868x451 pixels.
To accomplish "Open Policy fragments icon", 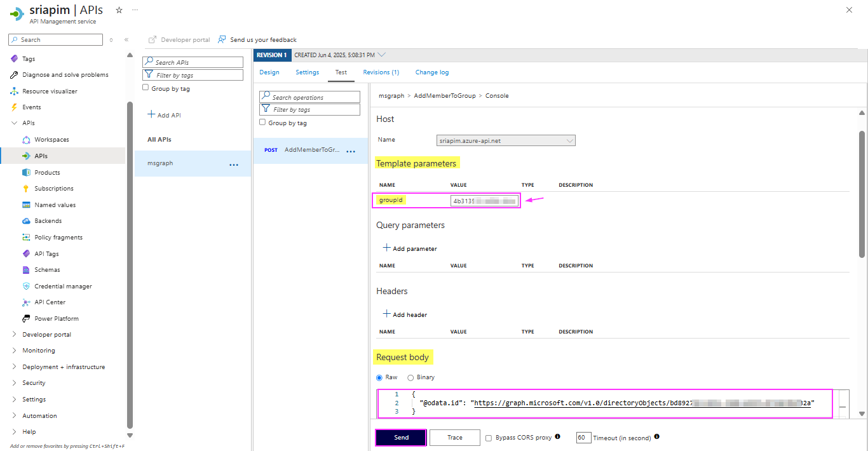I will point(26,237).
